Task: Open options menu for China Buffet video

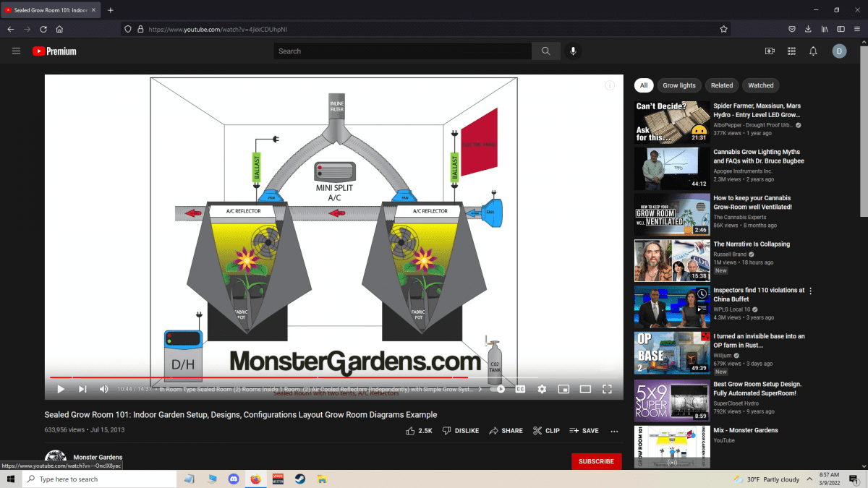Action: point(810,291)
